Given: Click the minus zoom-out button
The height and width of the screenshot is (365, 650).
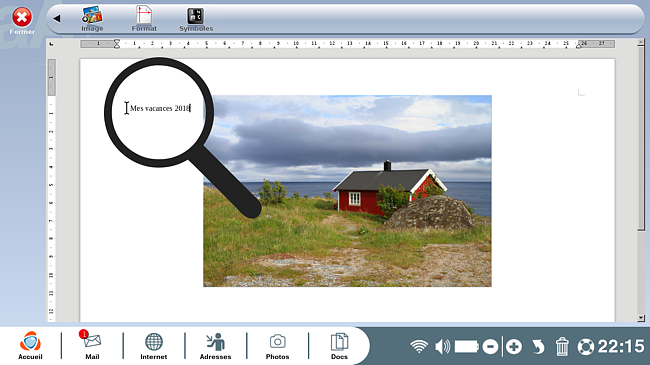Looking at the screenshot, I should 490,347.
